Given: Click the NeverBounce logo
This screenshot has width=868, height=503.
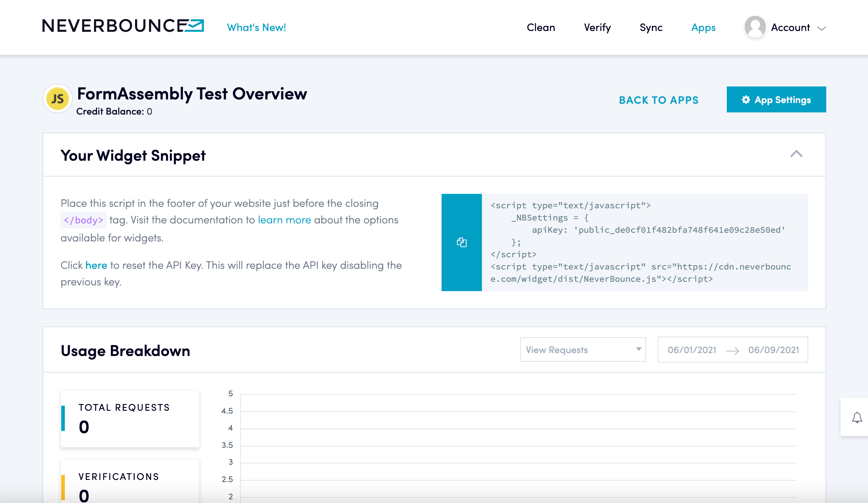Looking at the screenshot, I should pos(123,26).
